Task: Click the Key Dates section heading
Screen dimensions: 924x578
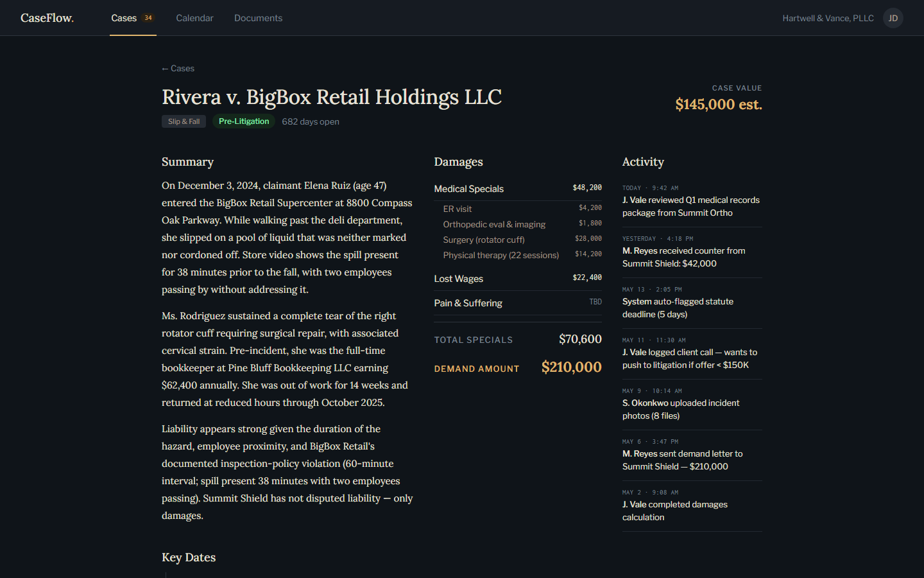Action: click(189, 557)
